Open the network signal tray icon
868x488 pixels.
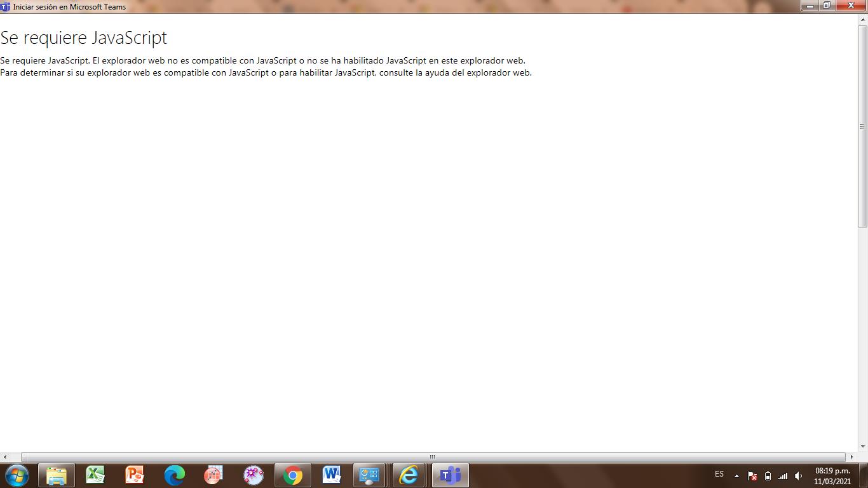click(783, 476)
